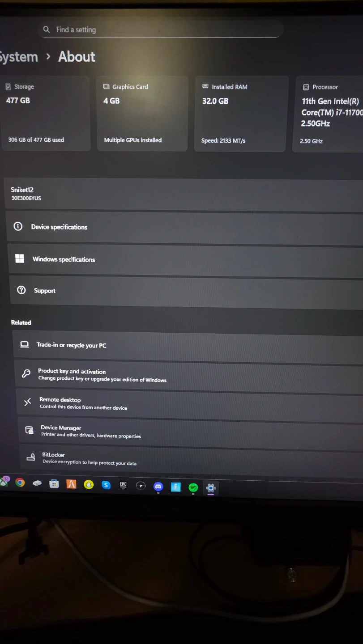The height and width of the screenshot is (644, 363).
Task: Click the Settings gear taskbar icon
Action: [211, 487]
